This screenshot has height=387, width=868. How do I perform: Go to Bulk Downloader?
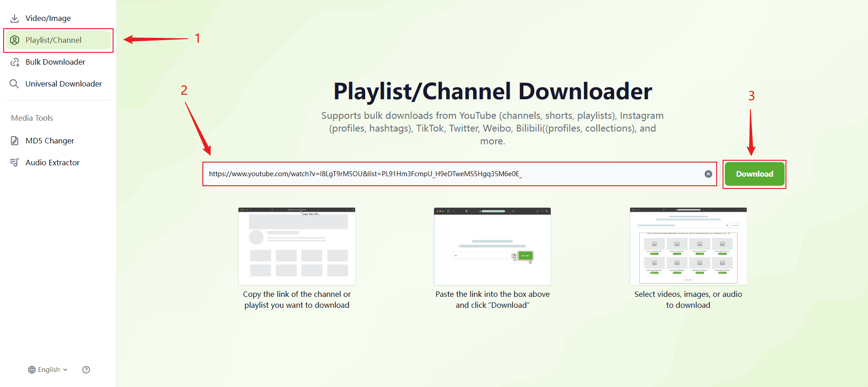point(58,62)
